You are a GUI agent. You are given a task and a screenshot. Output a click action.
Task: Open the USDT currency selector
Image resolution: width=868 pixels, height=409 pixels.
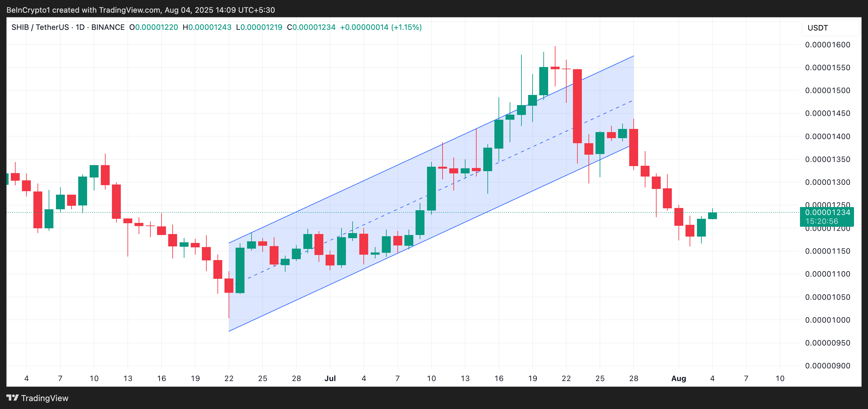pos(817,28)
